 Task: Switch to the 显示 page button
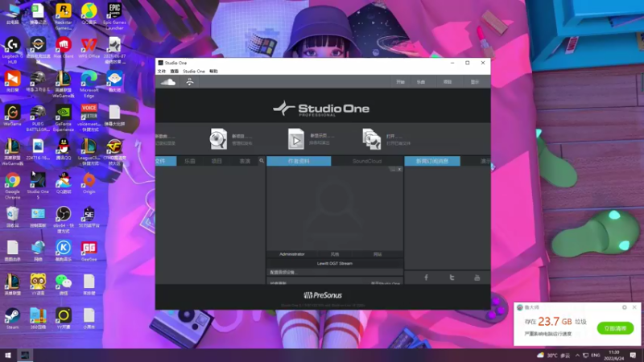(475, 82)
